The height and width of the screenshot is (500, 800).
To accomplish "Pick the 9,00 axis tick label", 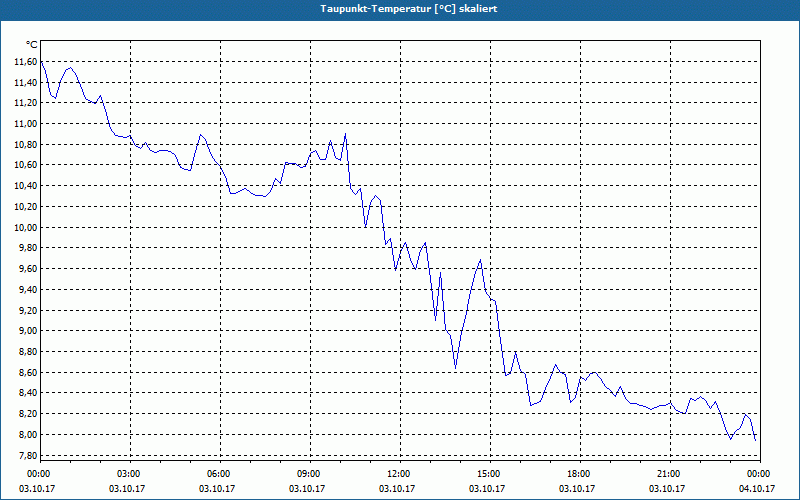I will pos(28,331).
